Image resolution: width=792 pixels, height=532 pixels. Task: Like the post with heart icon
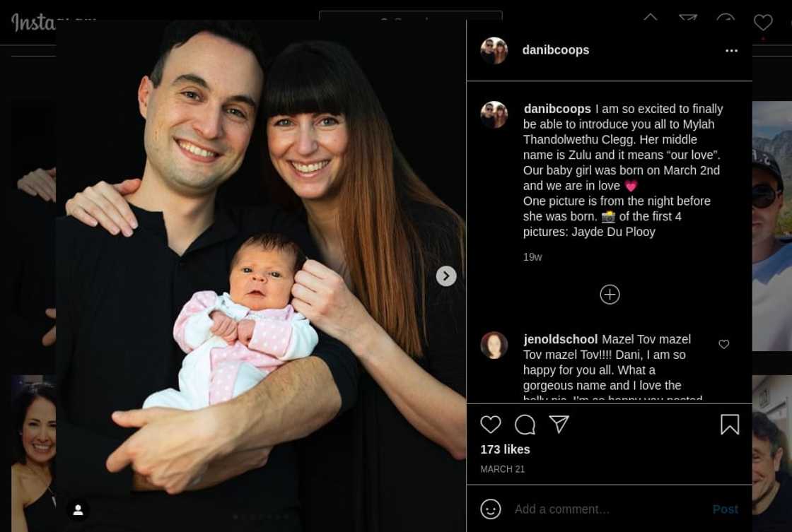[x=491, y=425]
